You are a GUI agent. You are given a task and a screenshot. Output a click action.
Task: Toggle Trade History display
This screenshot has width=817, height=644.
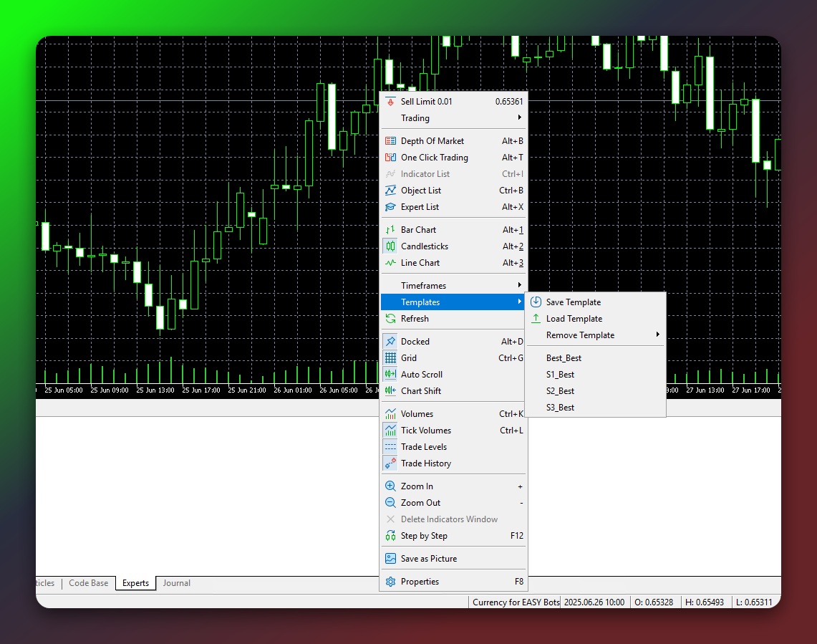453,463
